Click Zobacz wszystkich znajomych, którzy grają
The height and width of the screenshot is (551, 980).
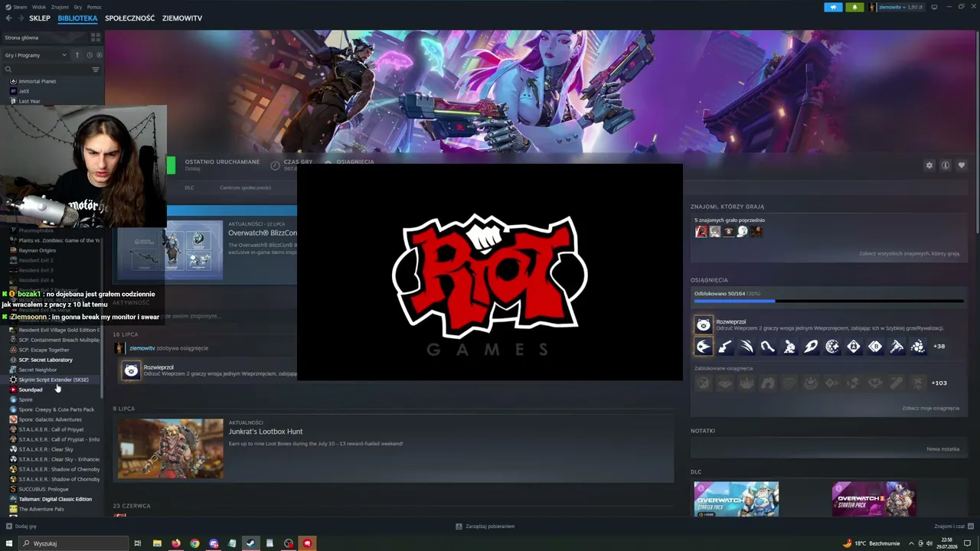[x=909, y=253]
